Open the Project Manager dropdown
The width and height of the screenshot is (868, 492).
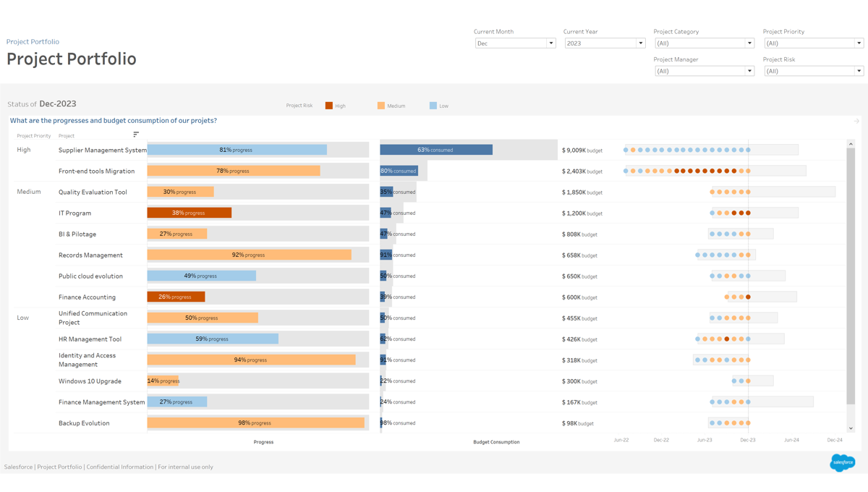(704, 71)
